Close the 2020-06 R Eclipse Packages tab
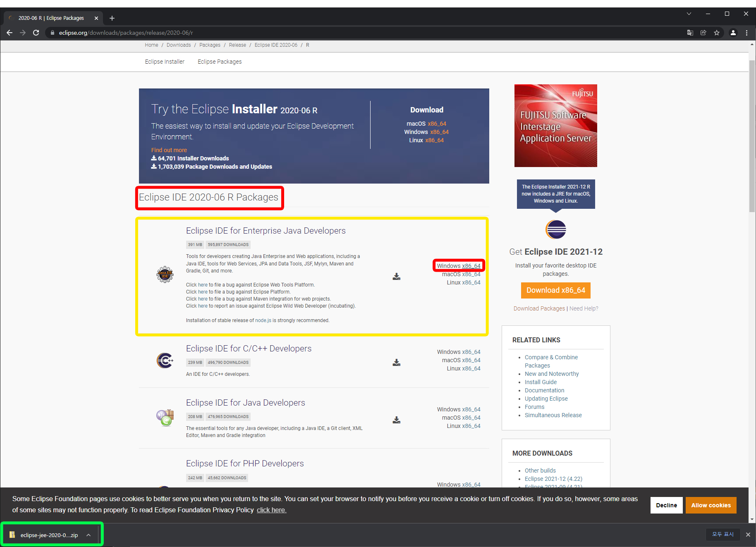 96,18
